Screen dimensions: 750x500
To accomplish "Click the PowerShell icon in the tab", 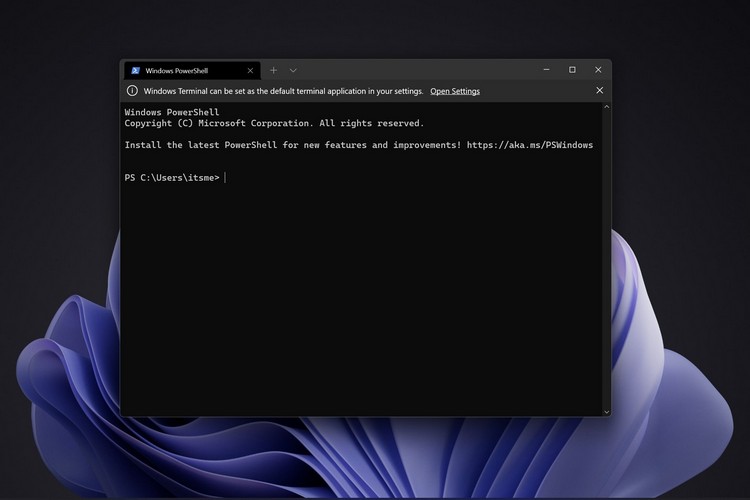I will tap(135, 70).
